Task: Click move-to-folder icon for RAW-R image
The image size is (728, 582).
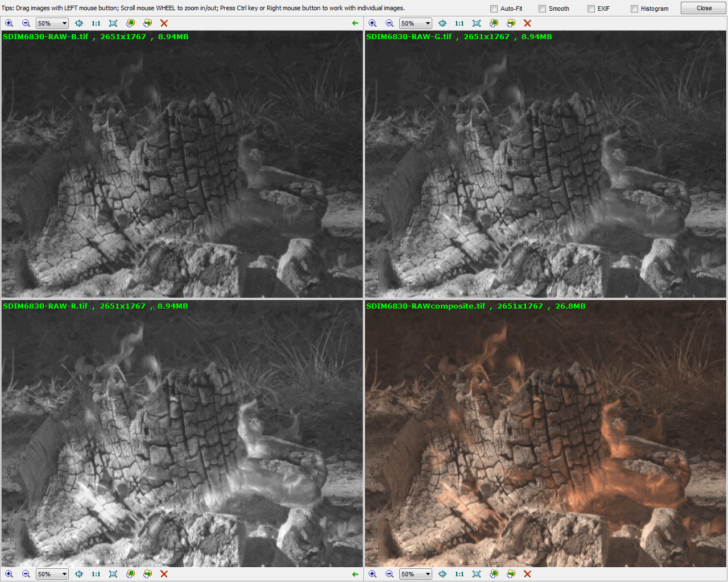Action: (147, 574)
